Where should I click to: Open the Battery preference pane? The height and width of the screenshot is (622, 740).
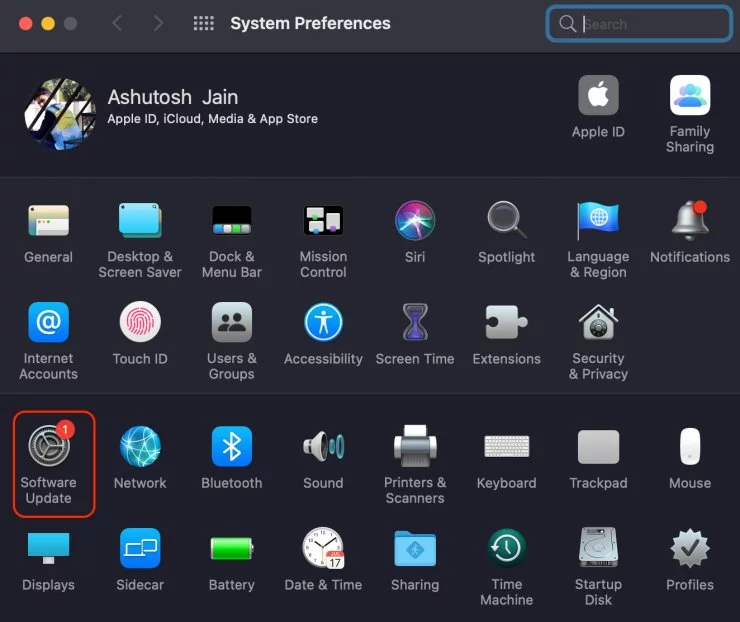coord(231,549)
